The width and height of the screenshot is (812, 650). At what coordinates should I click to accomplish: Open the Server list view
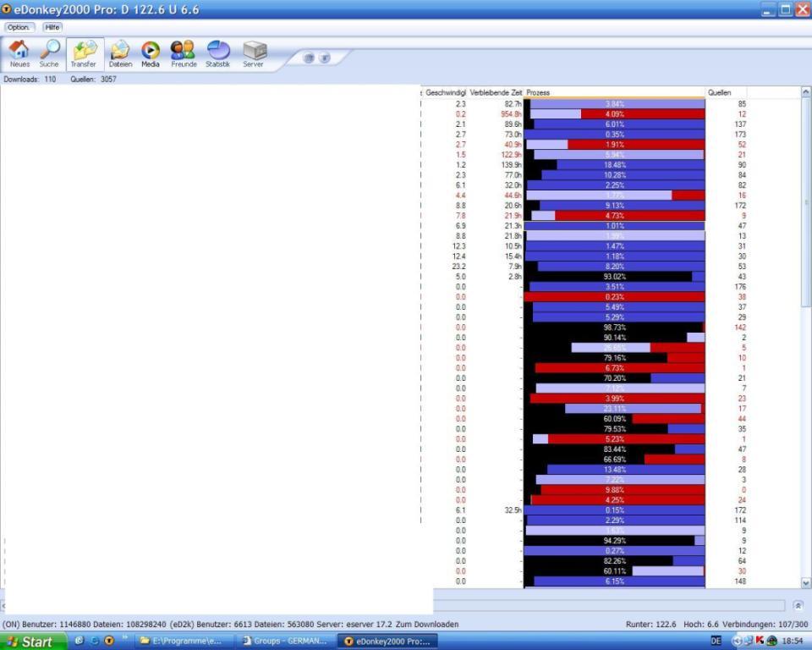254,53
